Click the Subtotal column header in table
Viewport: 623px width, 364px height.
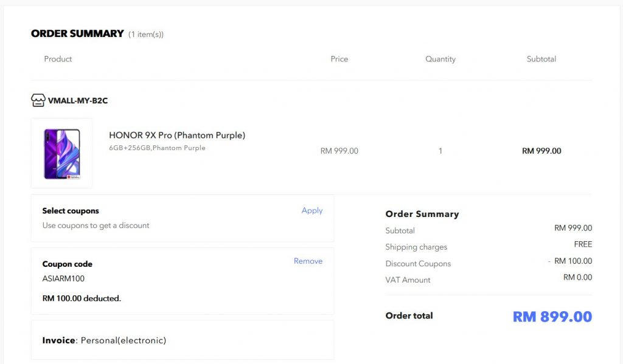click(541, 59)
